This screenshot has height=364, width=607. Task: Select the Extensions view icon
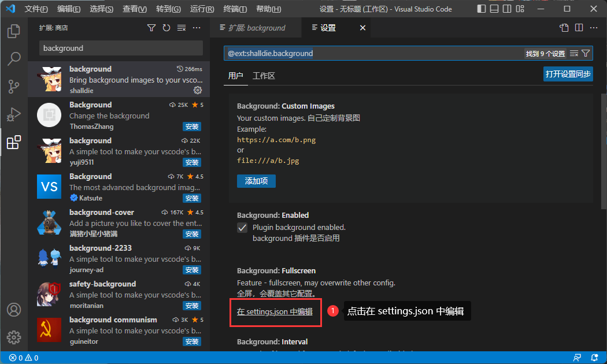(x=14, y=142)
